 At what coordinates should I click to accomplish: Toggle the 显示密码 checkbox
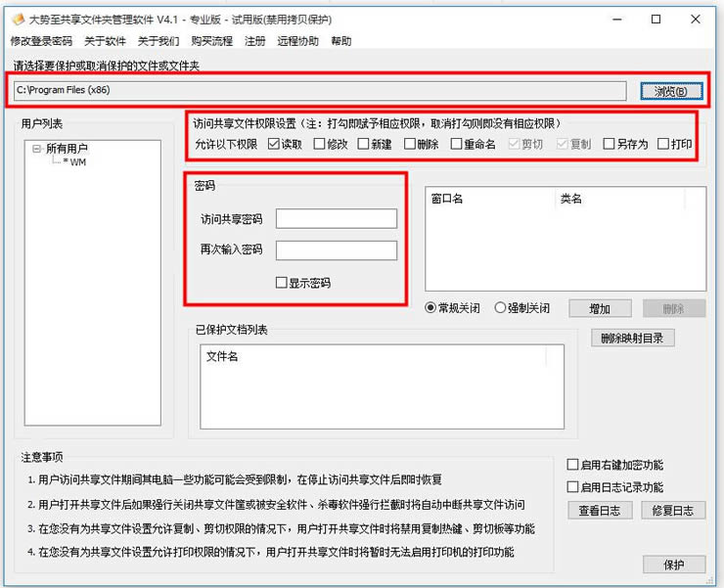[x=281, y=282]
